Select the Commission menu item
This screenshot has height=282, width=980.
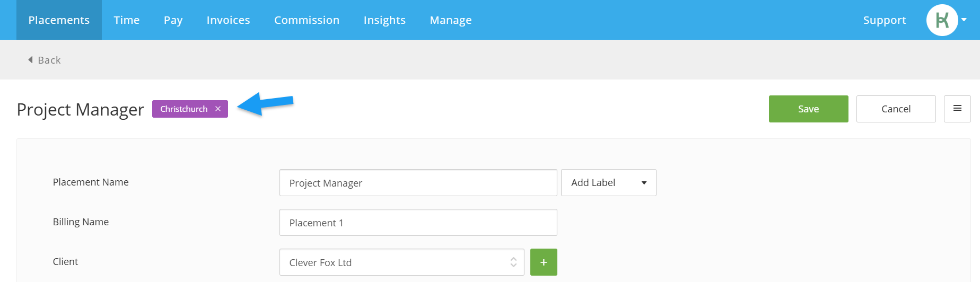point(307,20)
